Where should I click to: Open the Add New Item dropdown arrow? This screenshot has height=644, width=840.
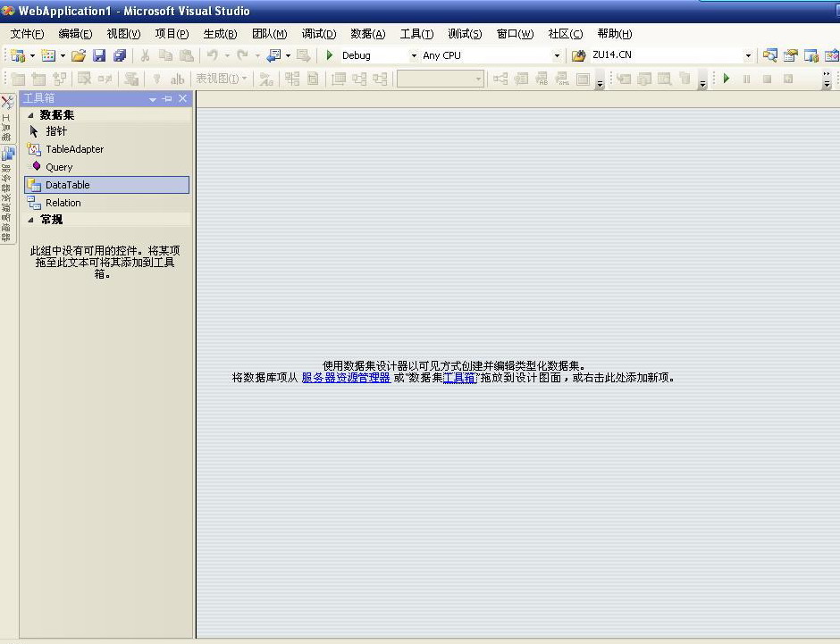(63, 55)
